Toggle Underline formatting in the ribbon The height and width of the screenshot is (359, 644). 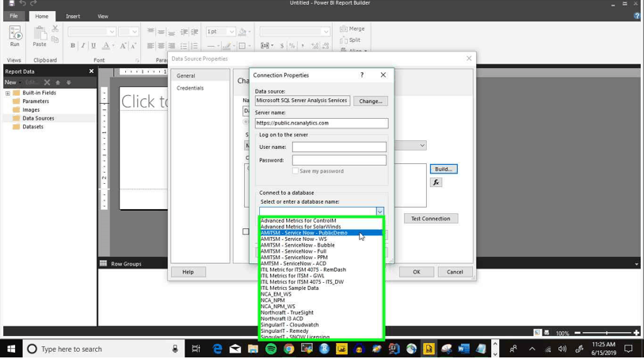click(93, 46)
